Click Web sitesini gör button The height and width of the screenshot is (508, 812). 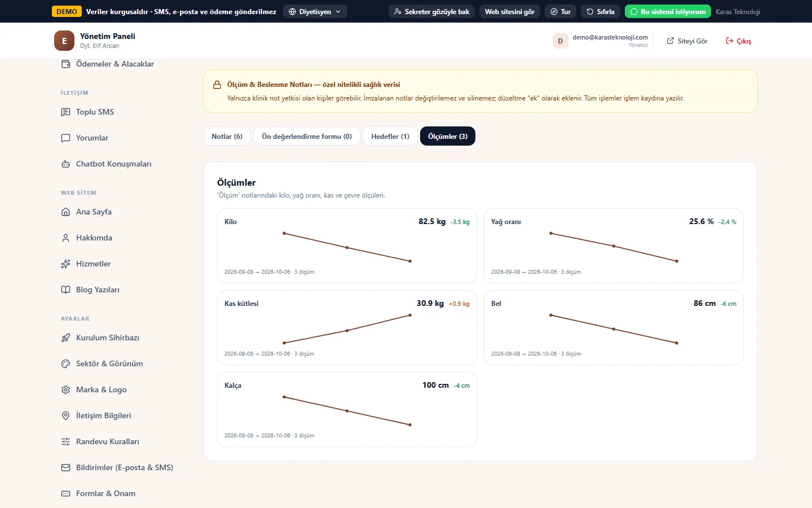point(510,11)
